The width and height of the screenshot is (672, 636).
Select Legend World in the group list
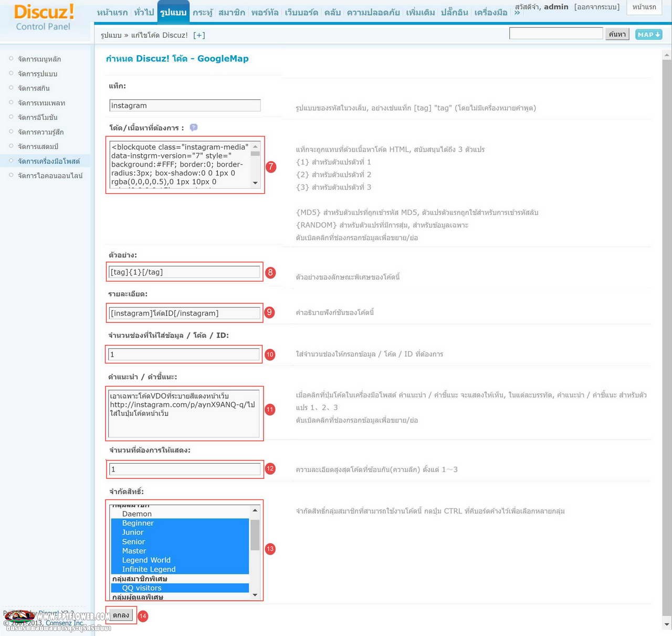(x=146, y=560)
